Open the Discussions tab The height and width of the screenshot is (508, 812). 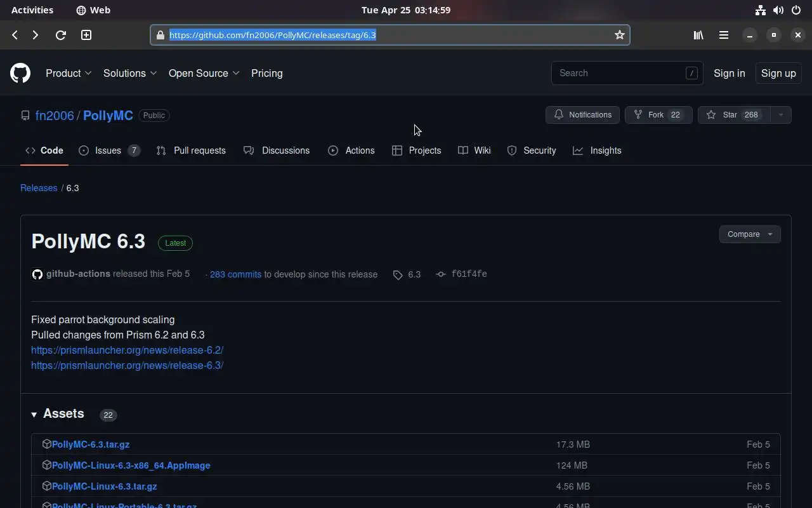tap(277, 150)
